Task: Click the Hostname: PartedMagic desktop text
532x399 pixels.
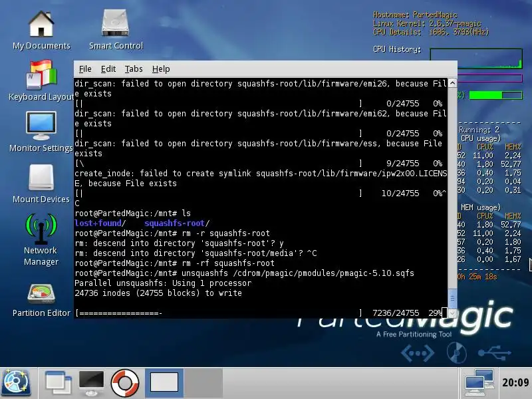Action: tap(415, 15)
